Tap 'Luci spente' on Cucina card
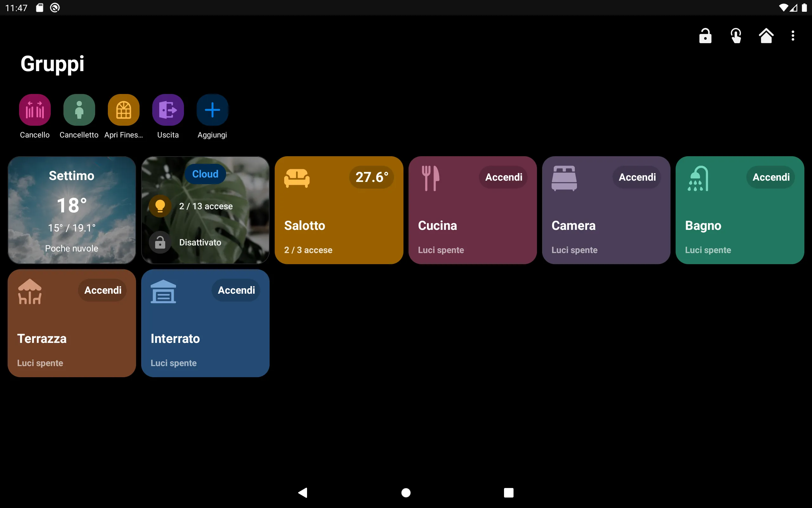Image resolution: width=812 pixels, height=508 pixels. coord(441,250)
